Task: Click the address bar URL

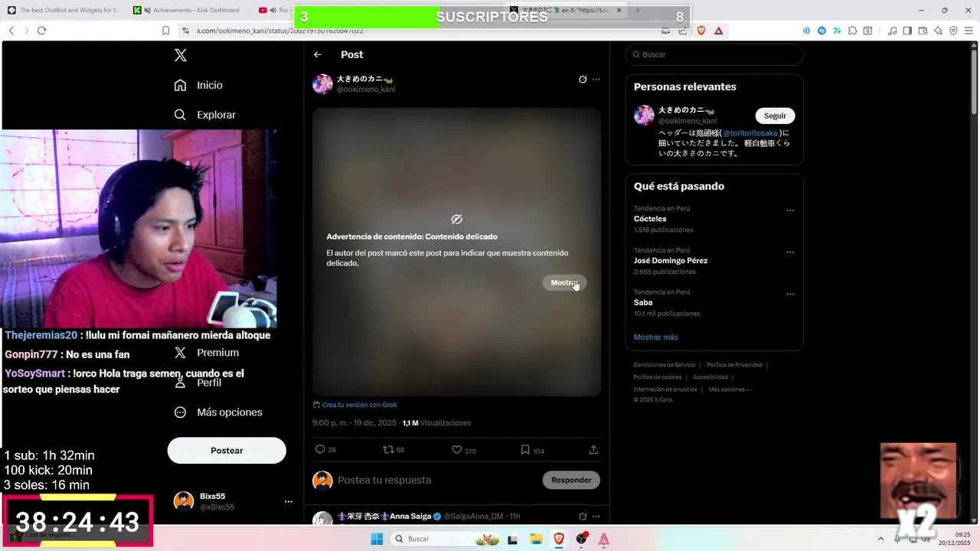Action: coord(279,31)
